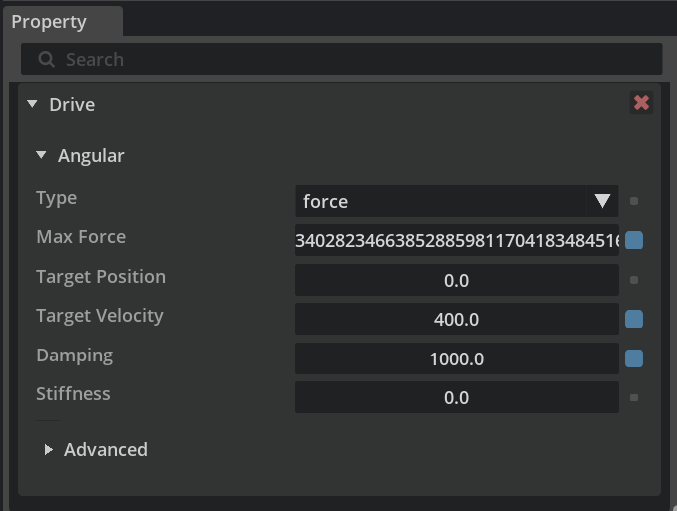Click gray square beside Target Position
Image resolution: width=677 pixels, height=511 pixels.
634,280
